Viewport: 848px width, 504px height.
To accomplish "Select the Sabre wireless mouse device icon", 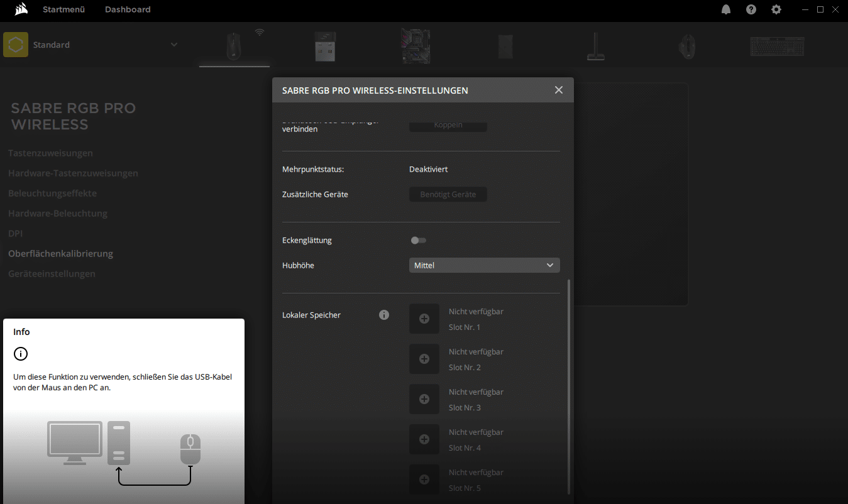I will click(233, 46).
